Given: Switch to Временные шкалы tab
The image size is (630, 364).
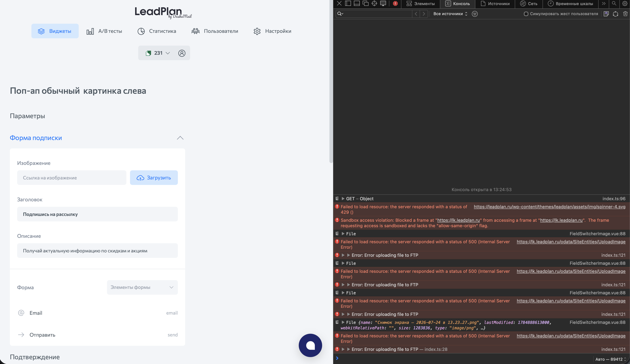Looking at the screenshot, I should click(x=570, y=4).
